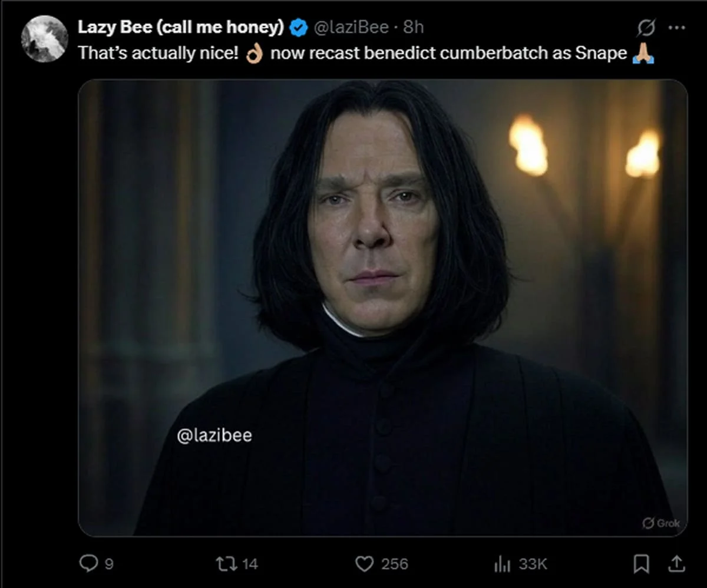Click the tweet text about recasting Snape
The width and height of the screenshot is (707, 588).
coord(366,53)
